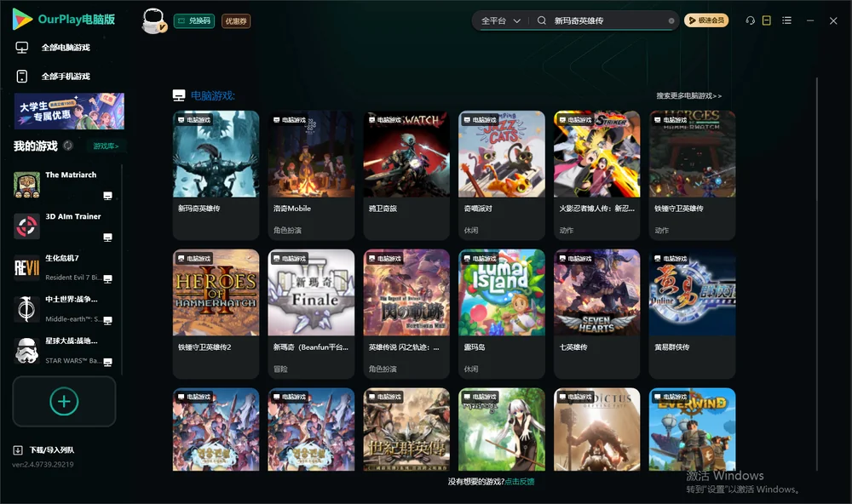Viewport: 852px width, 504px height.
Task: Open the hamburger list menu icon
Action: click(x=786, y=20)
